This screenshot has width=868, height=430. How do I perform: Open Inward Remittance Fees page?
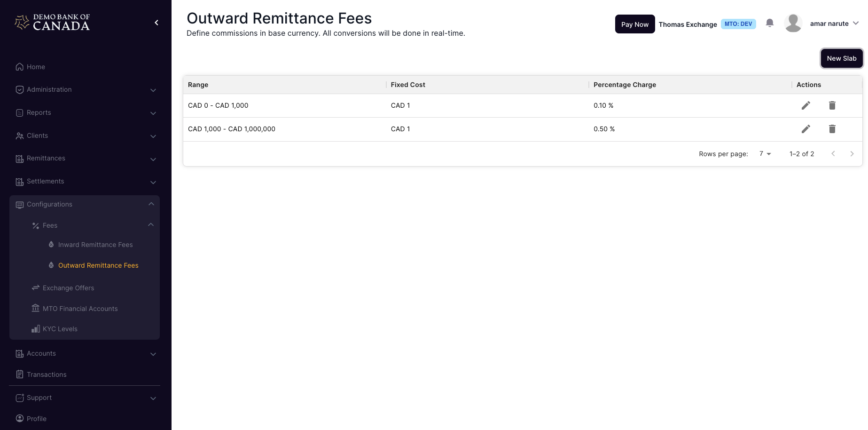point(95,245)
